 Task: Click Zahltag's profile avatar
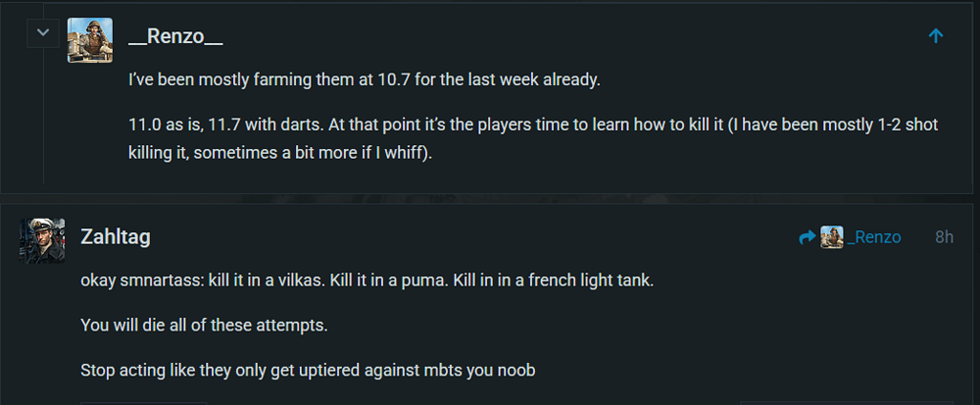pyautogui.click(x=42, y=240)
